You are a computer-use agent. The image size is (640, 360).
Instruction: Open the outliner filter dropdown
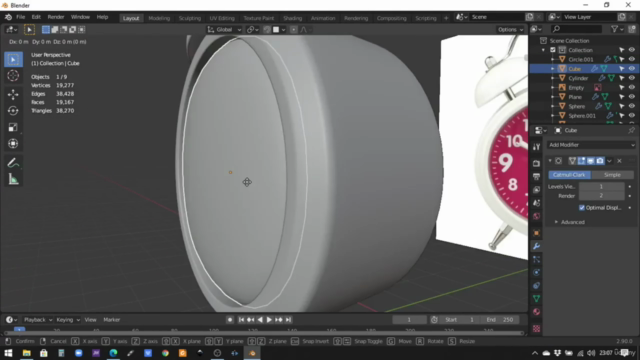point(617,29)
